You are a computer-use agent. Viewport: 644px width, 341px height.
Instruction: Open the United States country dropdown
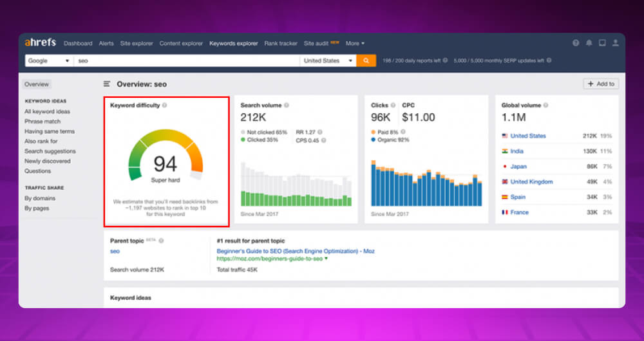[328, 60]
